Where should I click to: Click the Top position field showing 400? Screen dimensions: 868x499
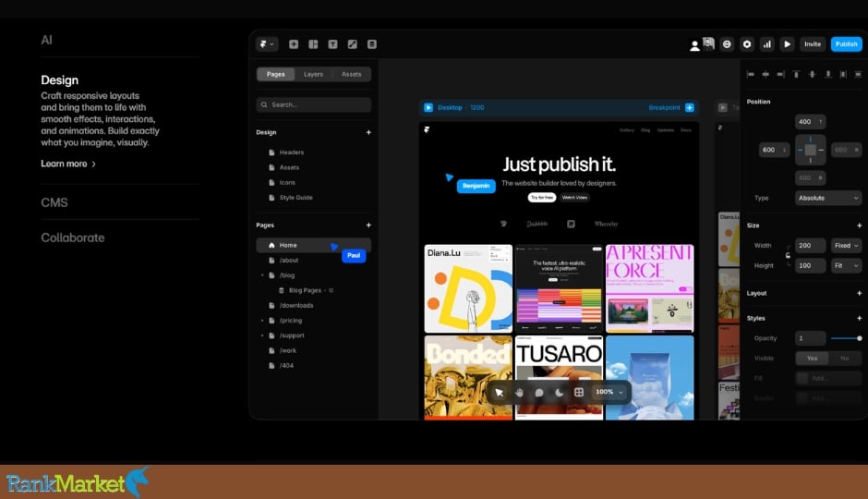click(x=811, y=122)
